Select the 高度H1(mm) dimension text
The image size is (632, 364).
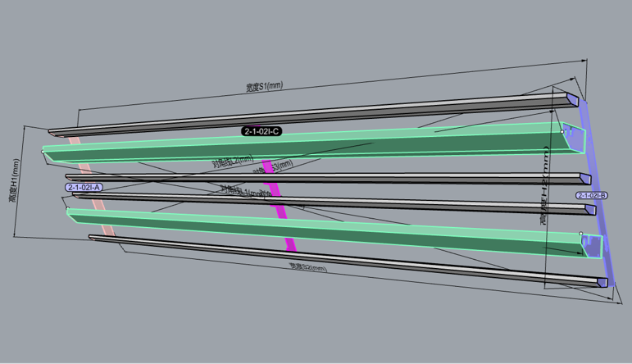pos(13,198)
